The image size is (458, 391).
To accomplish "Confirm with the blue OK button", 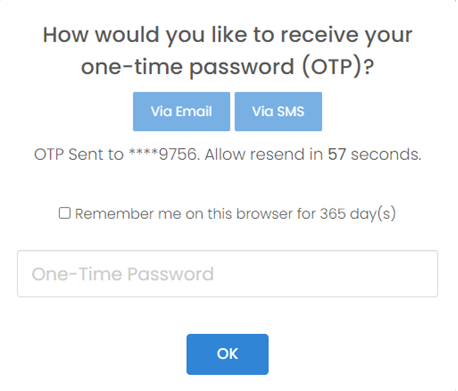I will coord(227,354).
